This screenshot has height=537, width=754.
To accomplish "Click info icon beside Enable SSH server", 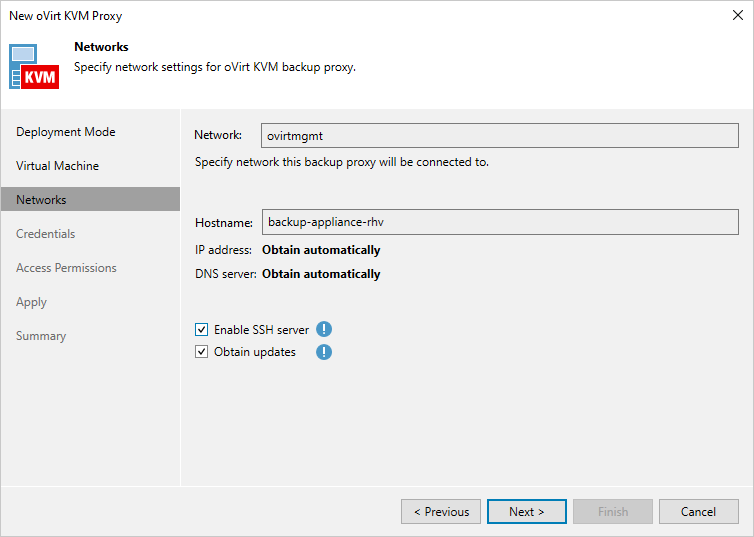I will coord(324,329).
